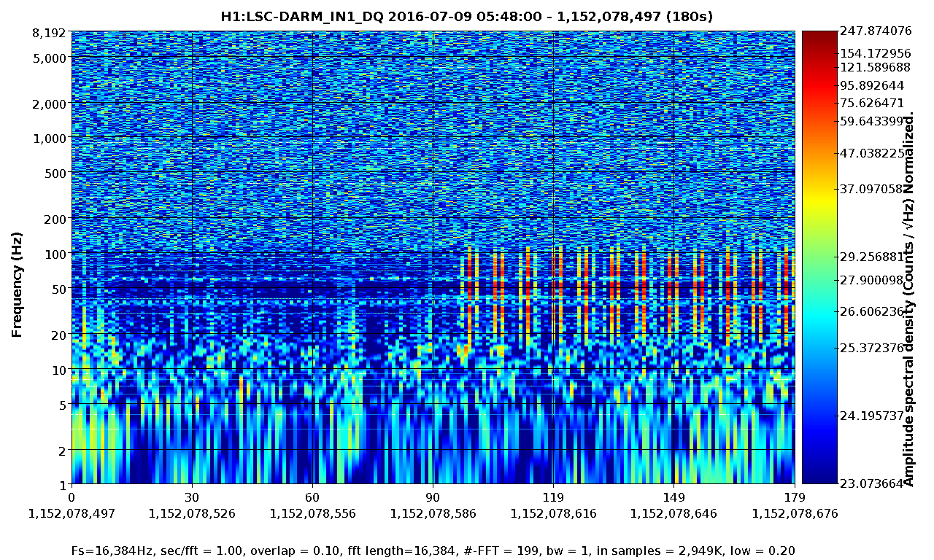Click the time axis tick label 119
The height and width of the screenshot is (560, 934).
click(x=554, y=497)
